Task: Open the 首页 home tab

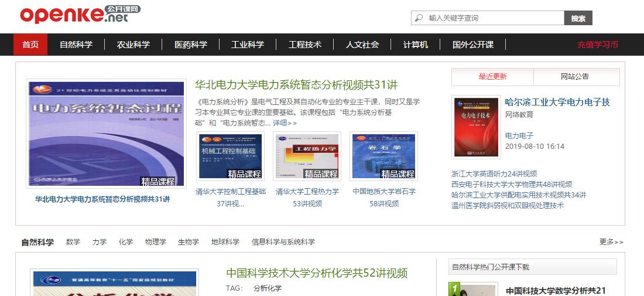Action: [30, 45]
